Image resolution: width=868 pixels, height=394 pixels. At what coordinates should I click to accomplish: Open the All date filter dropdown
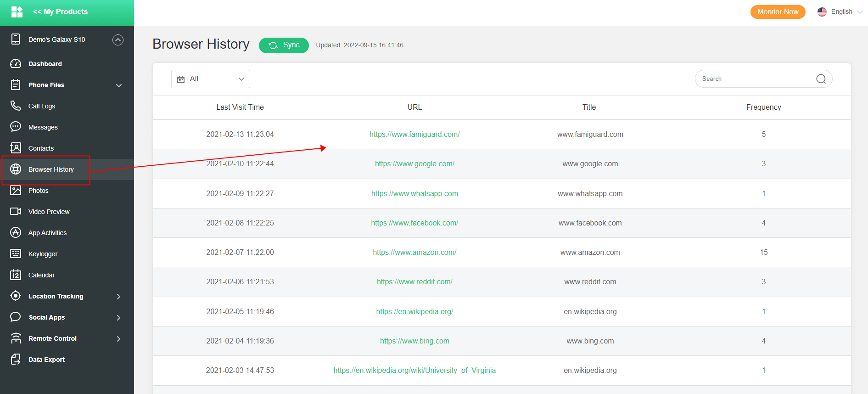click(x=211, y=79)
